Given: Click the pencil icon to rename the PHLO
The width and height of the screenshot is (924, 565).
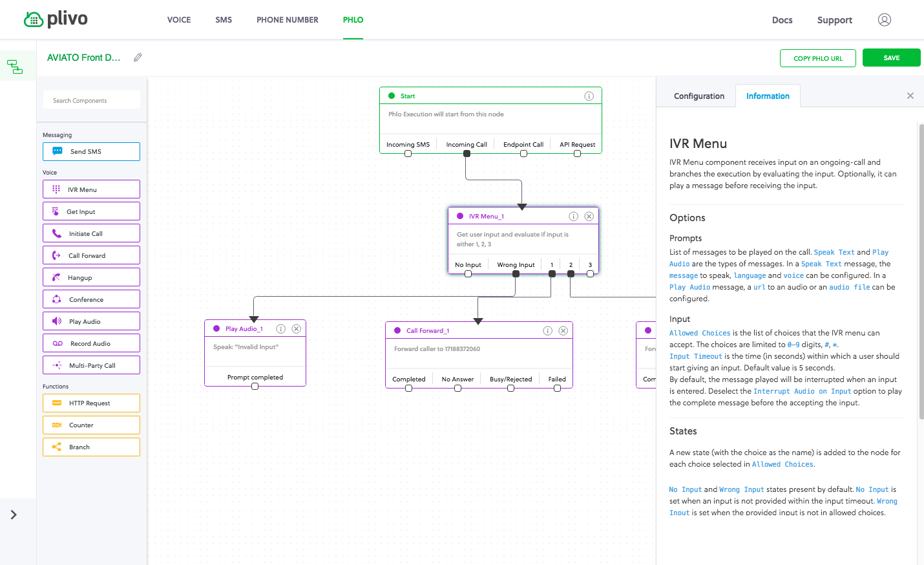Looking at the screenshot, I should 138,58.
